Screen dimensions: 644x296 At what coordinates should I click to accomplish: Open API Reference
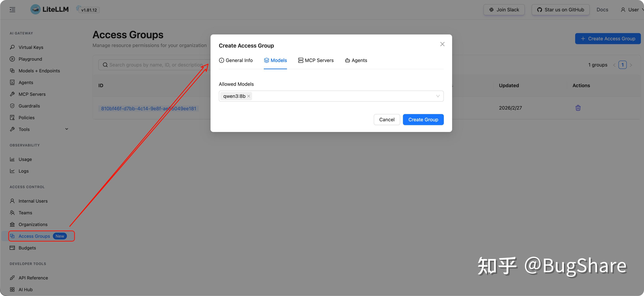[x=33, y=278]
